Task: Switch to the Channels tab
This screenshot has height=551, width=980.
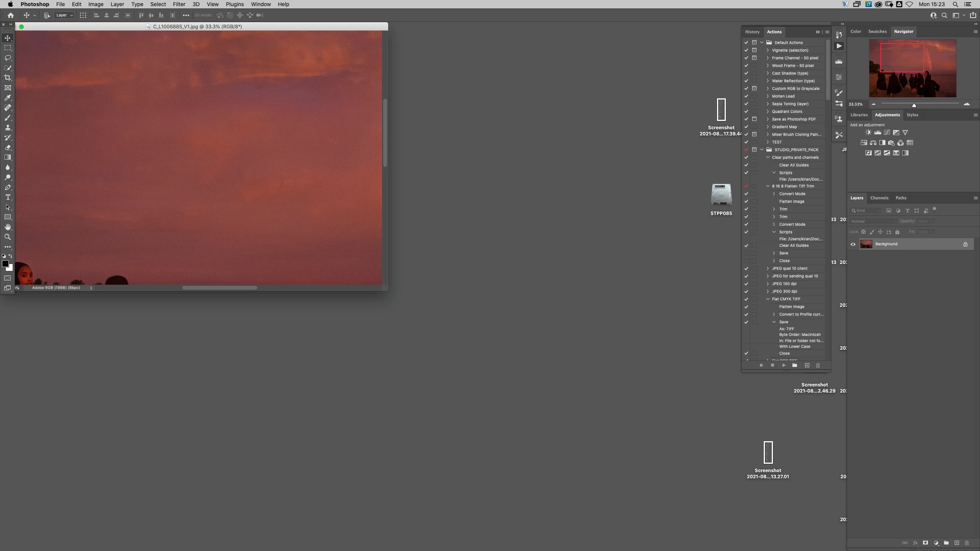Action: 879,198
